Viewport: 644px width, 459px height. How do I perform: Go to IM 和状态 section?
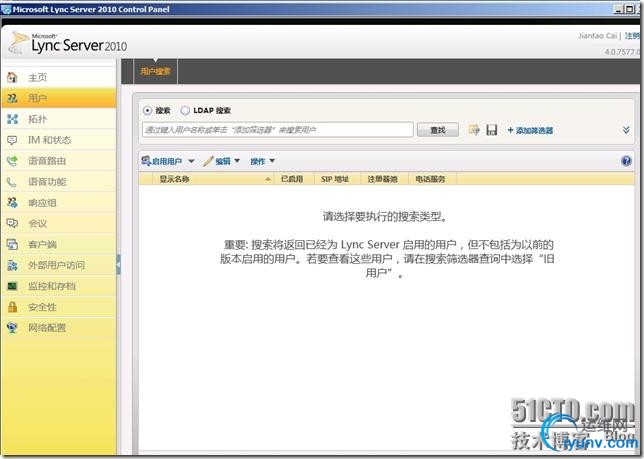59,140
